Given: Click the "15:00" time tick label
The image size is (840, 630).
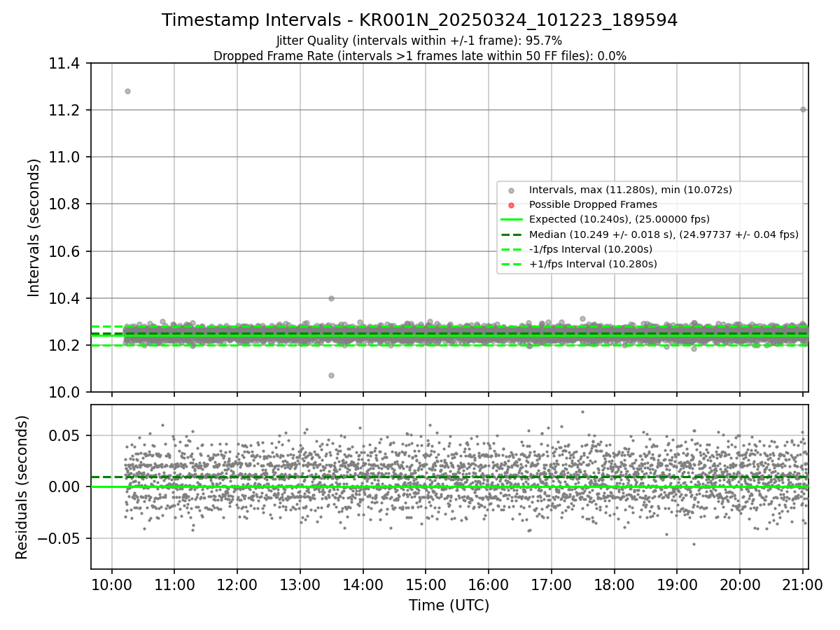Looking at the screenshot, I should pyautogui.click(x=426, y=584).
